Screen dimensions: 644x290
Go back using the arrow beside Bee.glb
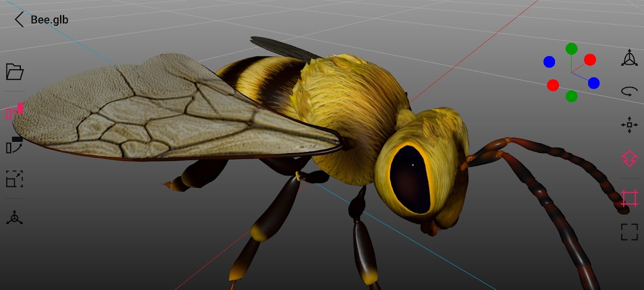(x=19, y=20)
